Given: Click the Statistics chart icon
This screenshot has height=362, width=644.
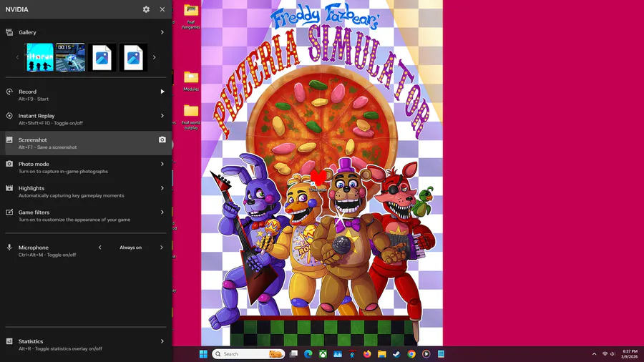Looking at the screenshot, I should point(9,341).
